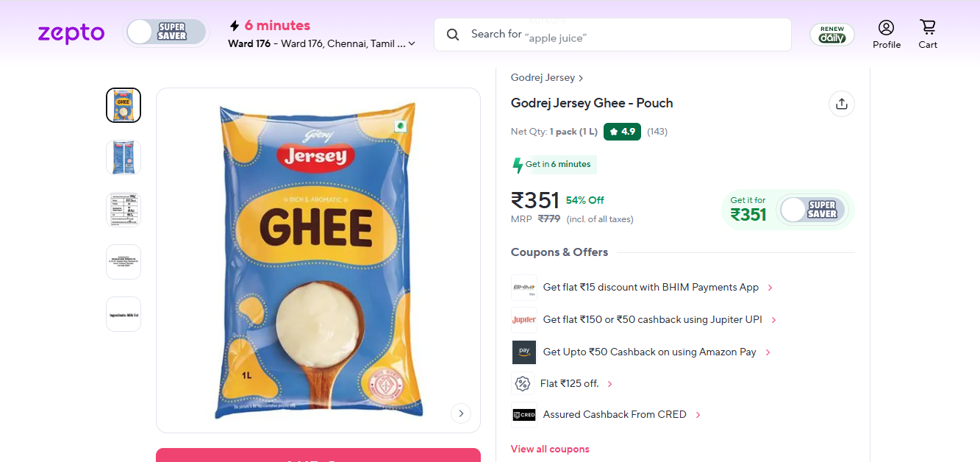Click the search magnifier icon
Screen dimensions: 980x462
coord(453,35)
